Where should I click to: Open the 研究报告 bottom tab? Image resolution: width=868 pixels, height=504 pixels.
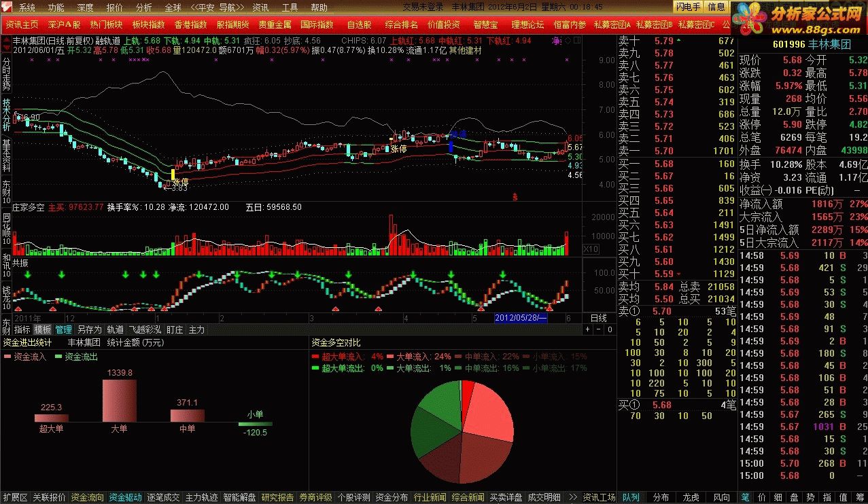277,497
